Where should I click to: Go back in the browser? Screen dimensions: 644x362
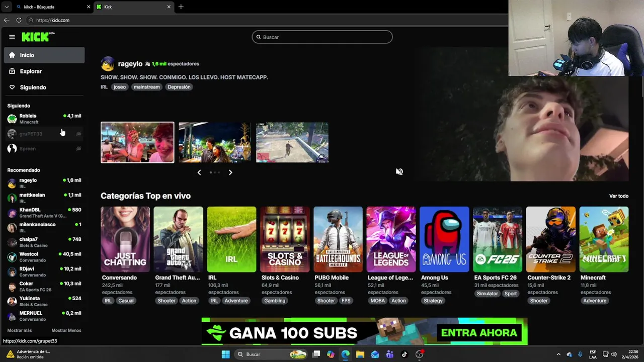(7, 20)
